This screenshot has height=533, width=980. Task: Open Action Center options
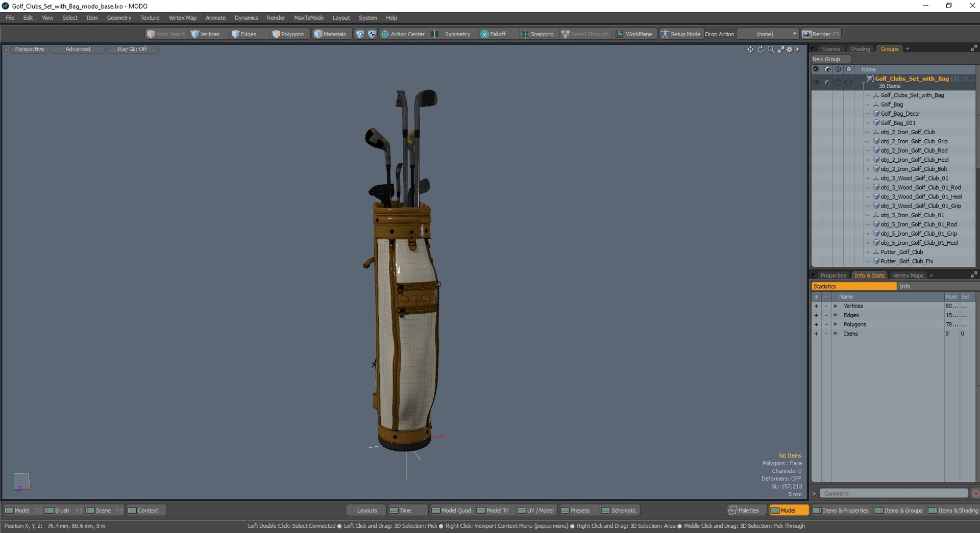(403, 34)
